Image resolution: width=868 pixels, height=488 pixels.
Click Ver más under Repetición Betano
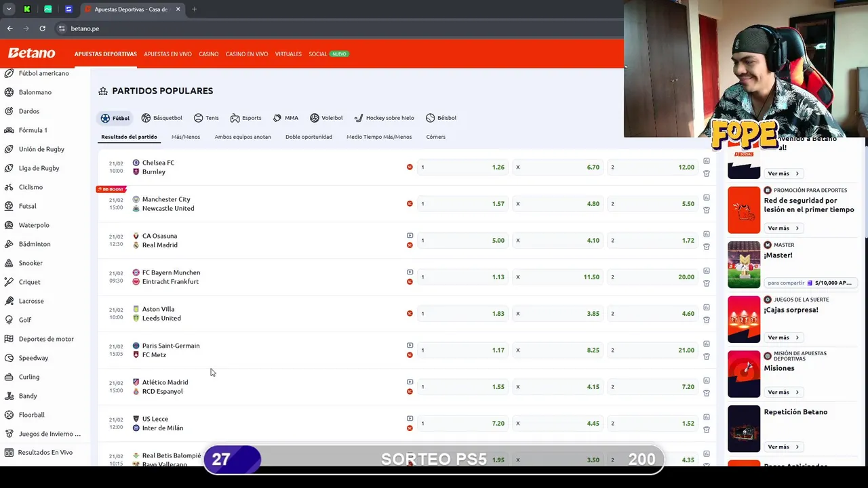pyautogui.click(x=783, y=447)
